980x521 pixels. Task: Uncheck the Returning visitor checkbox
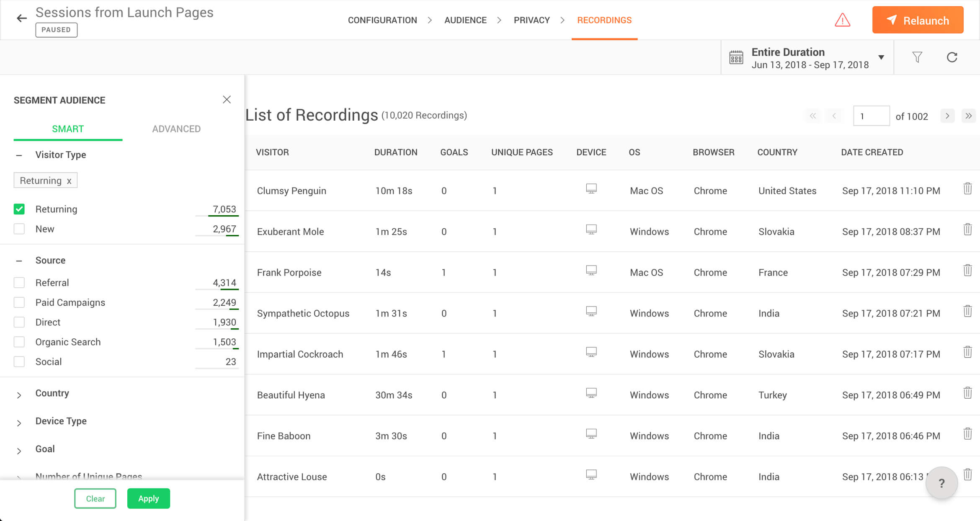coord(19,209)
